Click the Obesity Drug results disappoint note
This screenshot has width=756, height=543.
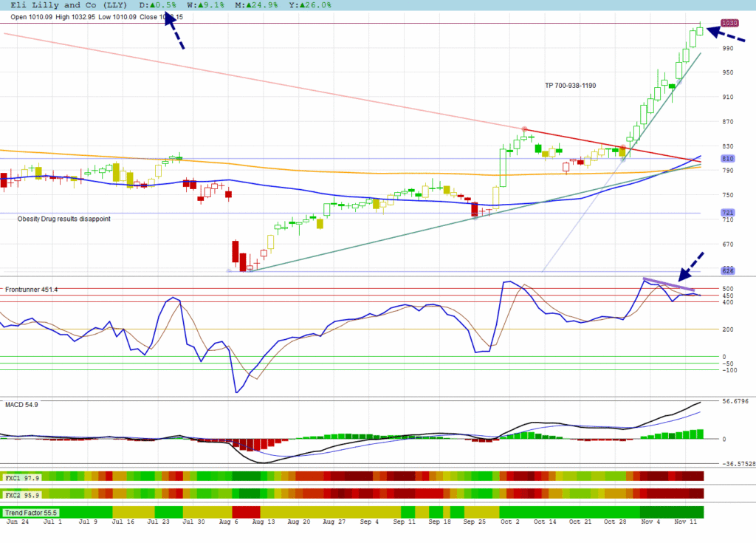coord(64,219)
